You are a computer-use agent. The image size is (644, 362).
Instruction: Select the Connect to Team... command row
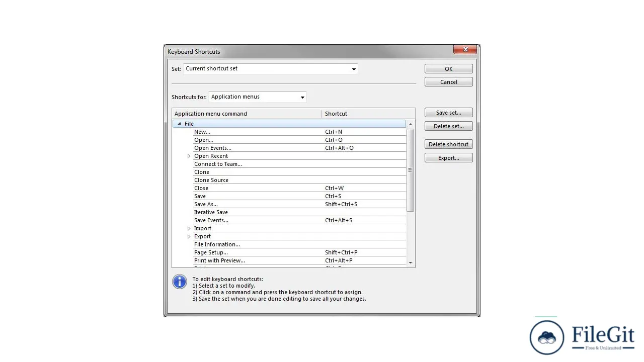pyautogui.click(x=299, y=164)
